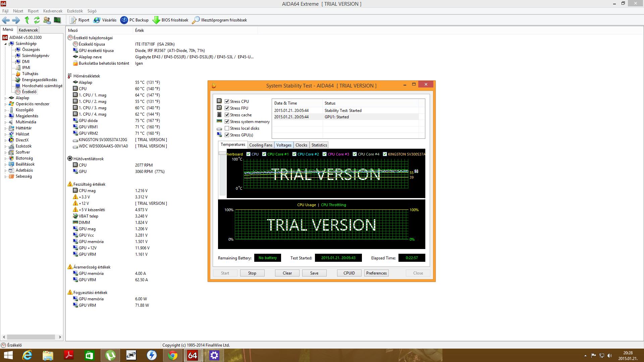
Task: Toggle CPU graph line checkbox
Action: point(249,154)
